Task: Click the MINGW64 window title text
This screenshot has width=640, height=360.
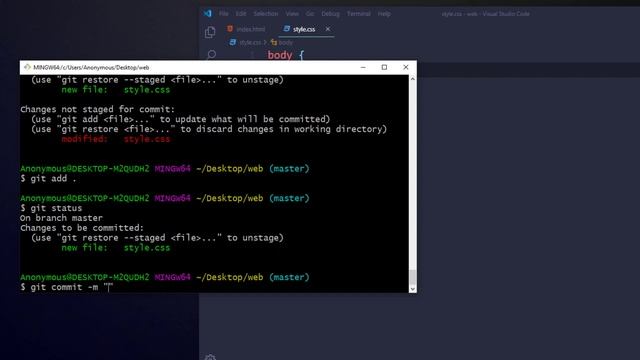Action: [x=91, y=67]
